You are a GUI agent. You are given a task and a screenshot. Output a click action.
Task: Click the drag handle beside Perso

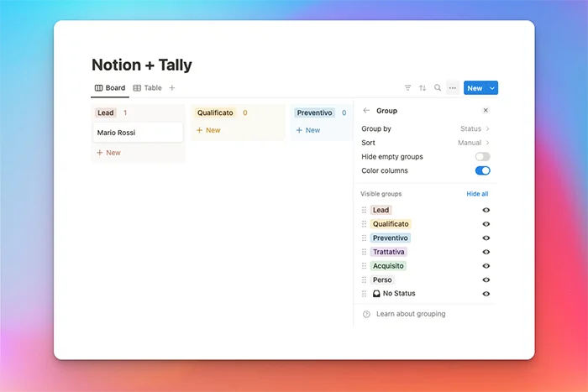click(x=364, y=280)
